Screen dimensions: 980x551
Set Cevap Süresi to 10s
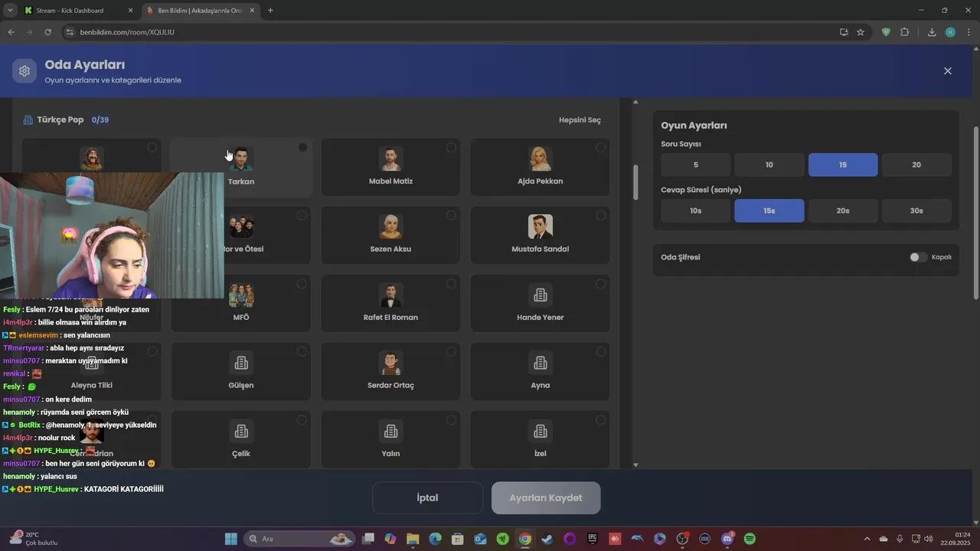pyautogui.click(x=695, y=210)
